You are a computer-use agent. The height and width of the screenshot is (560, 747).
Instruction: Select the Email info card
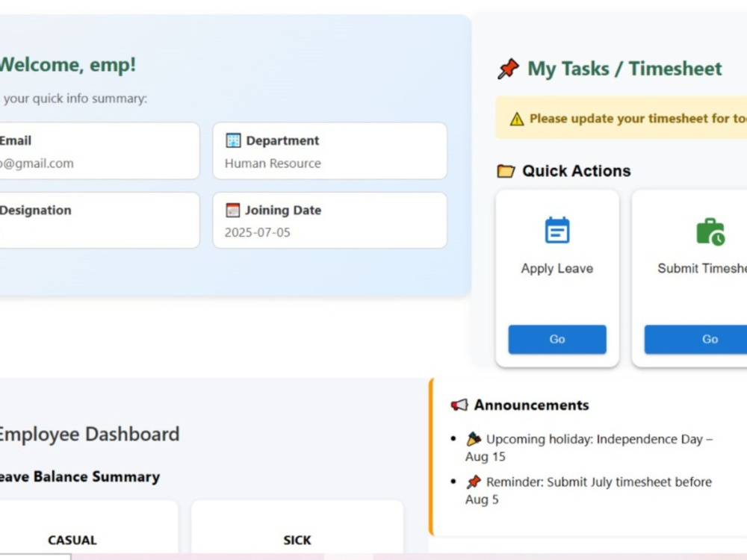[99, 151]
